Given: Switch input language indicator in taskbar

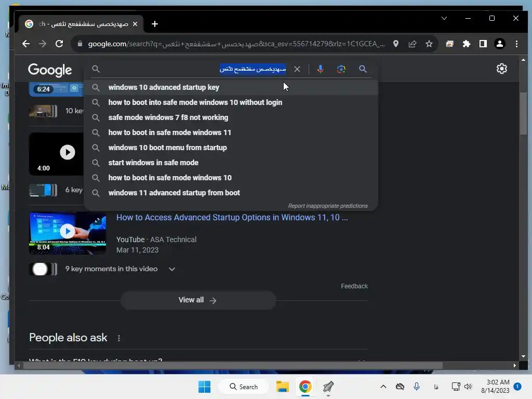Looking at the screenshot, I should click(436, 387).
